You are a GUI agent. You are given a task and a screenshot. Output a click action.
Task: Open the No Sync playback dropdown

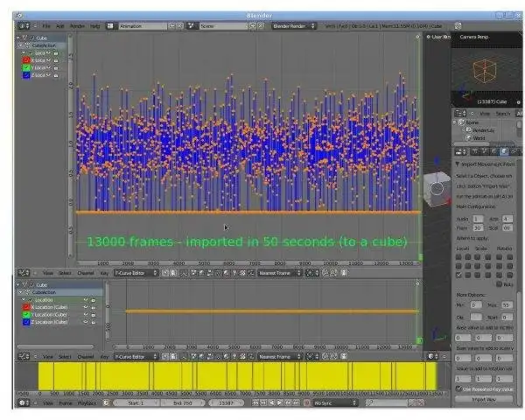click(334, 403)
